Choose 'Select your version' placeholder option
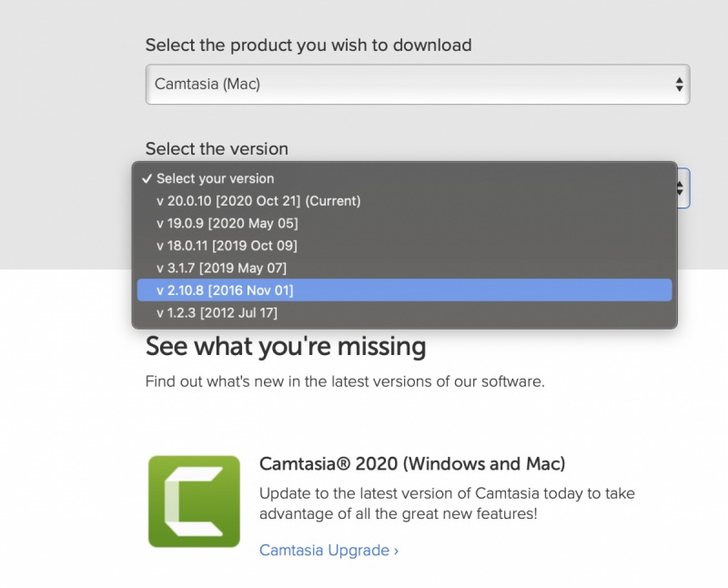The width and height of the screenshot is (728, 588). coord(404,178)
